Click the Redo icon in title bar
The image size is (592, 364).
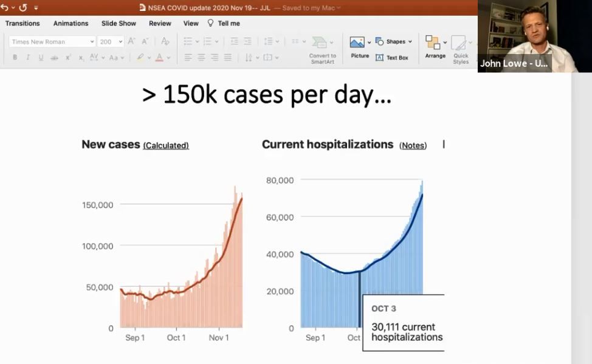pyautogui.click(x=22, y=8)
